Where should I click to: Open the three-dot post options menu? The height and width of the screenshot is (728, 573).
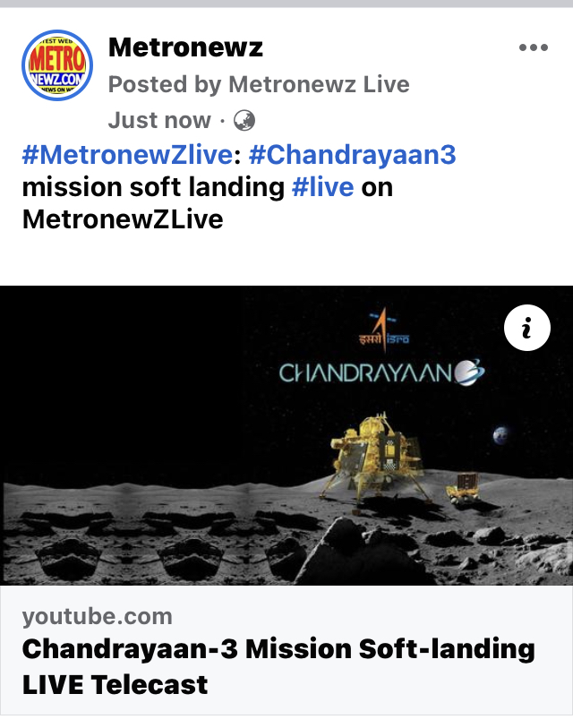point(534,47)
